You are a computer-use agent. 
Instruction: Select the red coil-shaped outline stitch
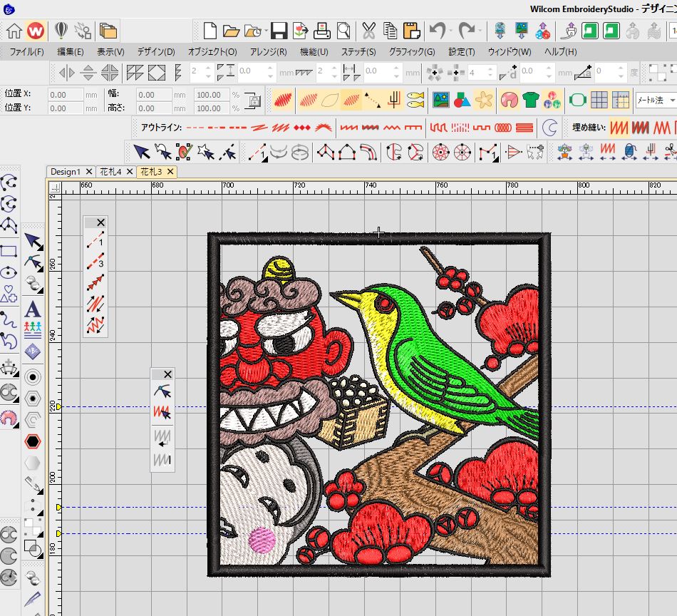coord(503,128)
